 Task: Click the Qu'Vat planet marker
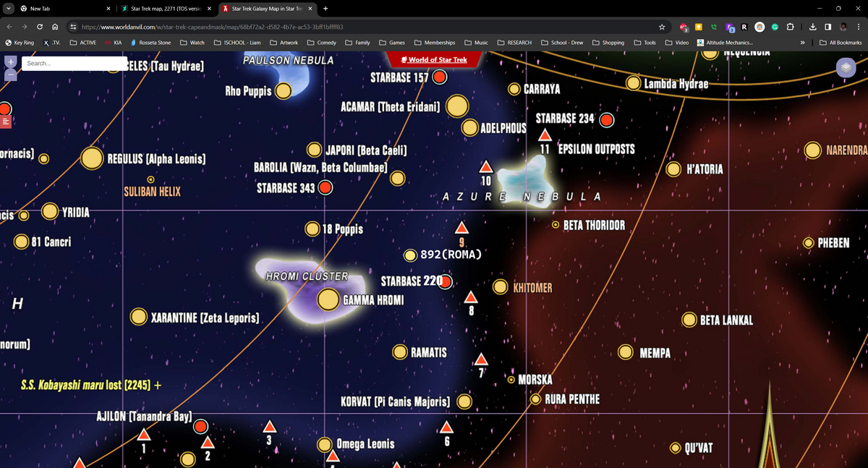click(x=675, y=448)
